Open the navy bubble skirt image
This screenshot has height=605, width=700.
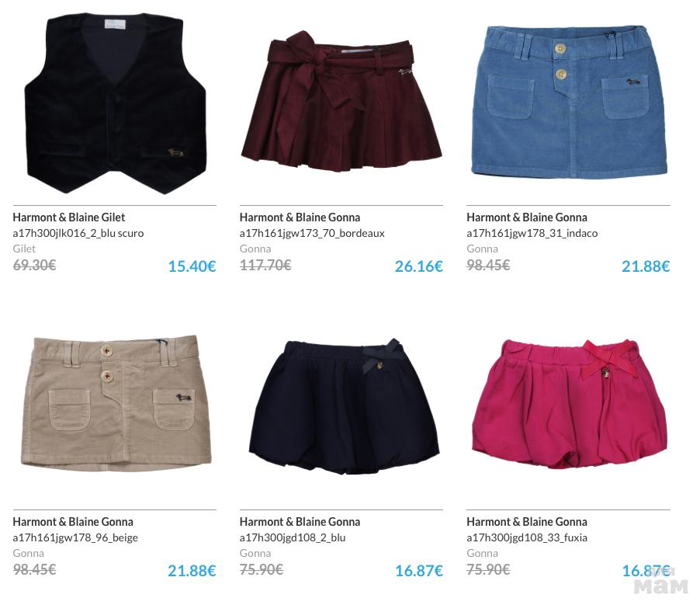point(345,407)
